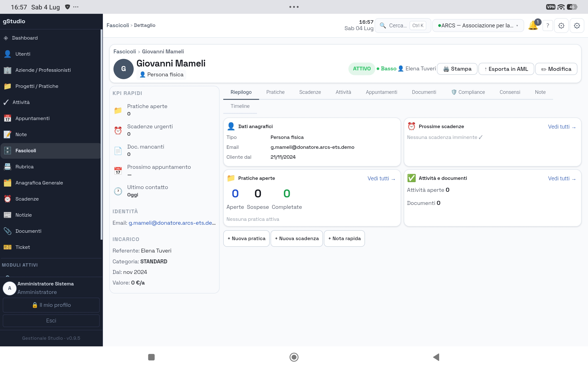This screenshot has height=368, width=588.
Task: Open the identity email link g.mameli@donatore
Action: [x=172, y=223]
